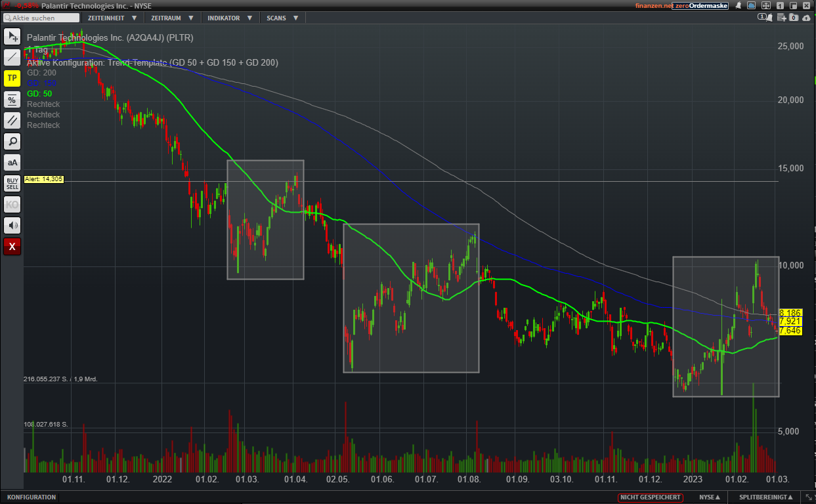This screenshot has width=816, height=504.
Task: Click the Aktie suchen search field
Action: click(41, 18)
